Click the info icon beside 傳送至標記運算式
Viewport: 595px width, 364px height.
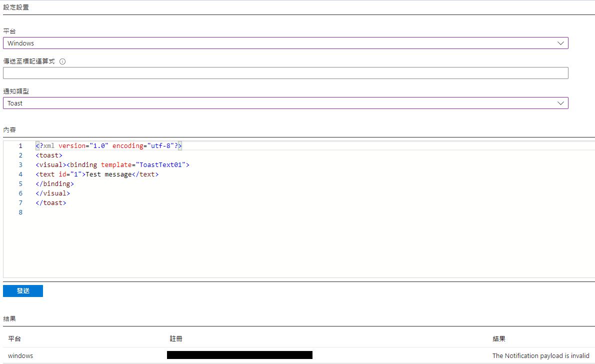point(62,61)
